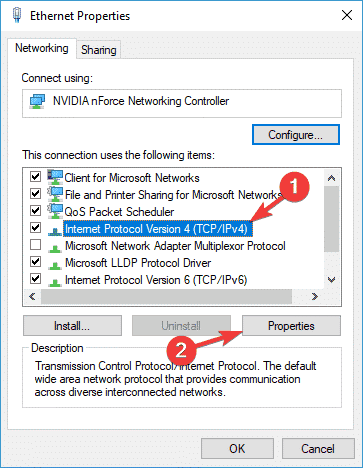Image resolution: width=363 pixels, height=468 pixels.
Task: Click the Configure... button
Action: click(296, 135)
